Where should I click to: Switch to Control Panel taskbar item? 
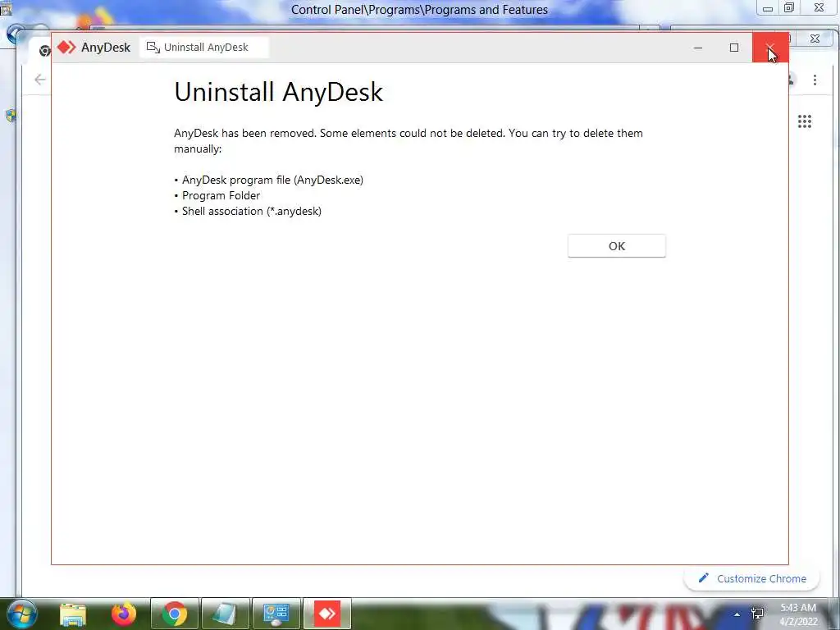276,614
